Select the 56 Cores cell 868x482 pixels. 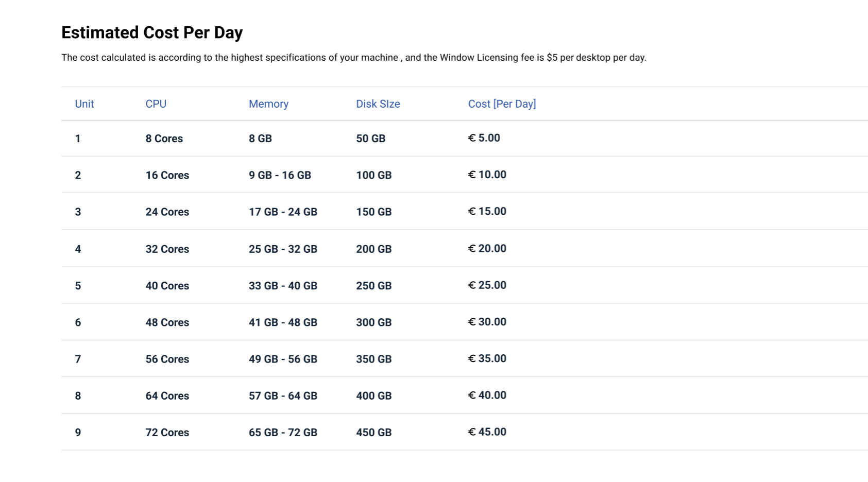coord(167,359)
